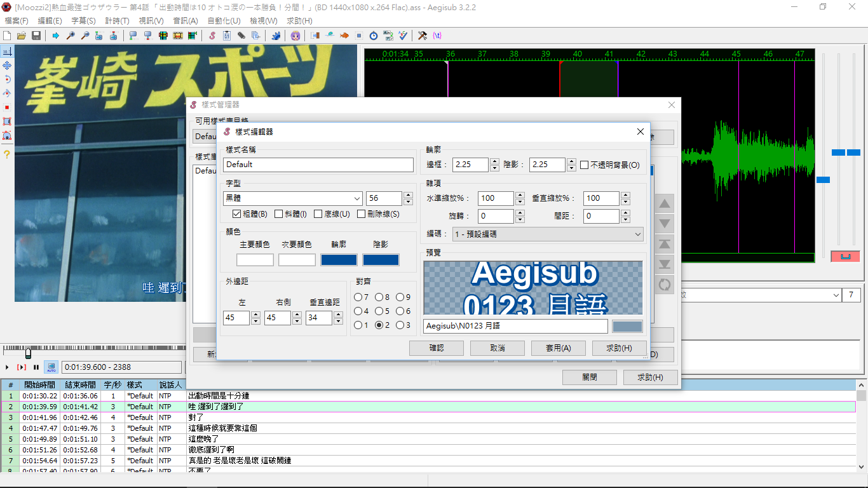
Task: Open the Timing Post-Processor clock icon
Action: pos(374,36)
